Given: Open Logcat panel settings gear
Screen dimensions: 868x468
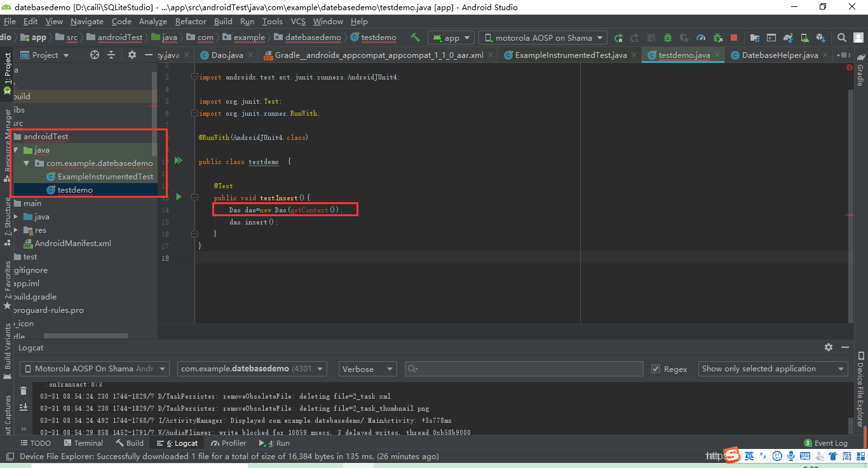Looking at the screenshot, I should 828,347.
